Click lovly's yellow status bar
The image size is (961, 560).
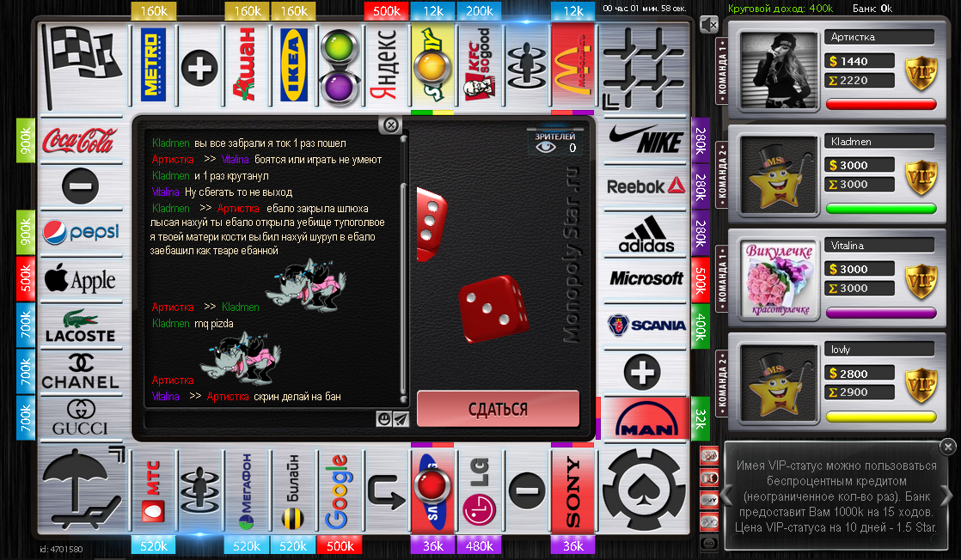[x=881, y=417]
